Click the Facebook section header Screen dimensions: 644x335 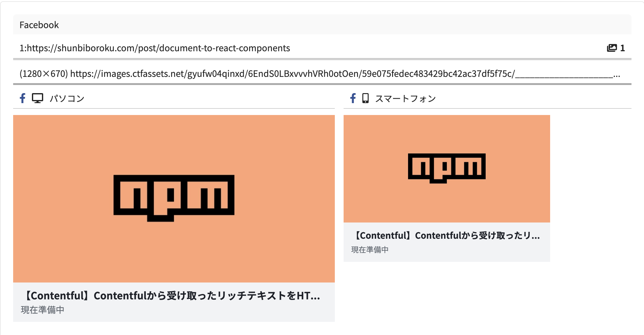point(39,25)
